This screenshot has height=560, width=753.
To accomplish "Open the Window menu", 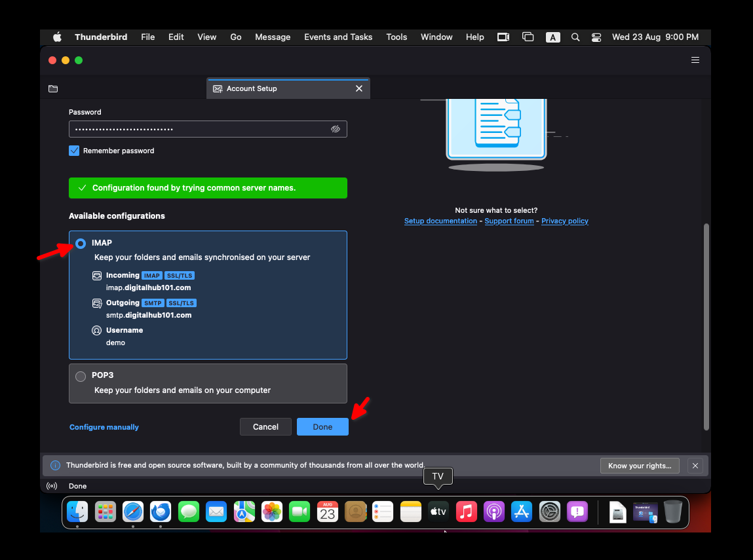I will pos(436,37).
